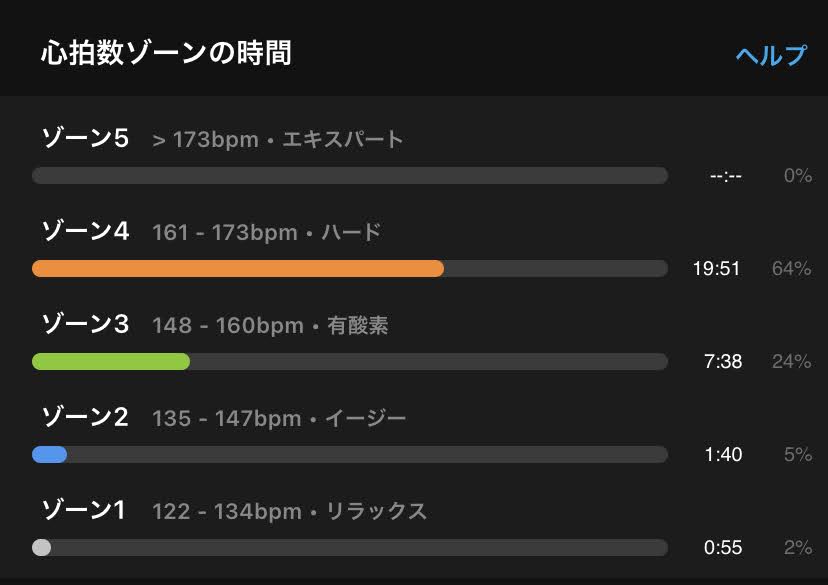The height and width of the screenshot is (585, 828).
Task: Select the ゾーン4 label
Action: 85,231
